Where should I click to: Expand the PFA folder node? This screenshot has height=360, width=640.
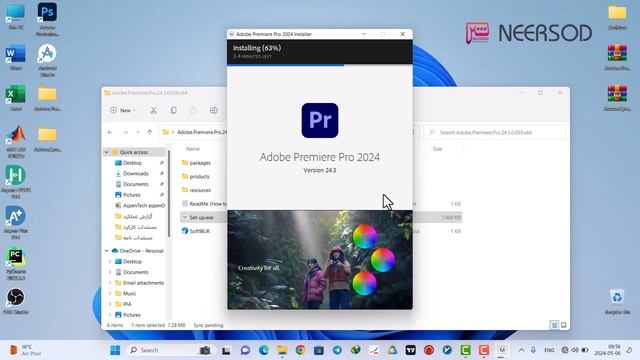click(110, 304)
